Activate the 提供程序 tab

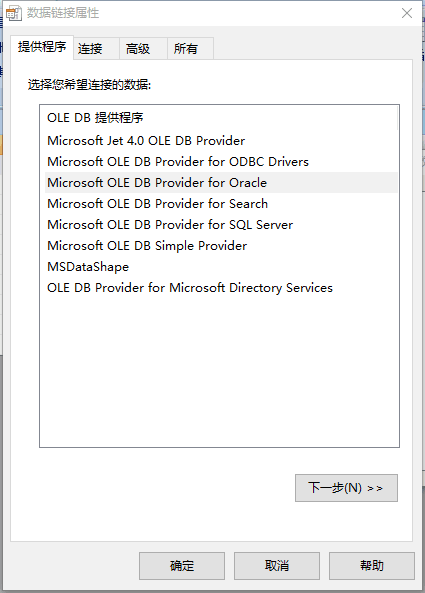coord(42,47)
